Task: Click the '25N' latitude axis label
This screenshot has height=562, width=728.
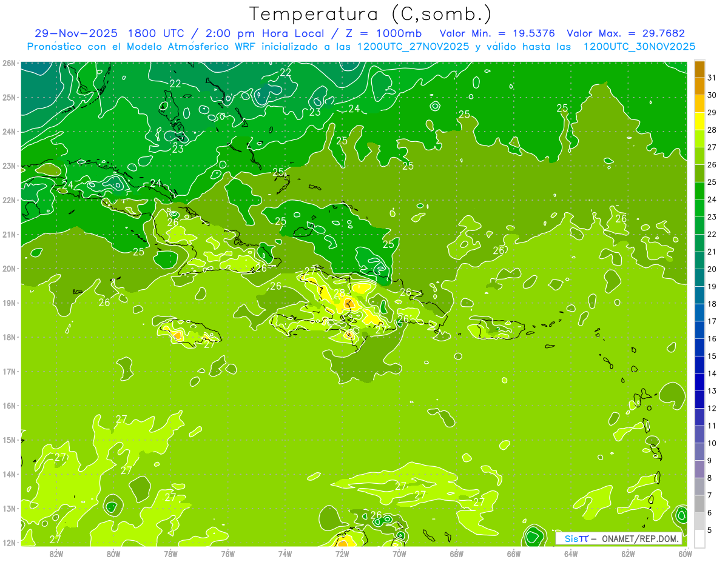Action: tap(9, 98)
